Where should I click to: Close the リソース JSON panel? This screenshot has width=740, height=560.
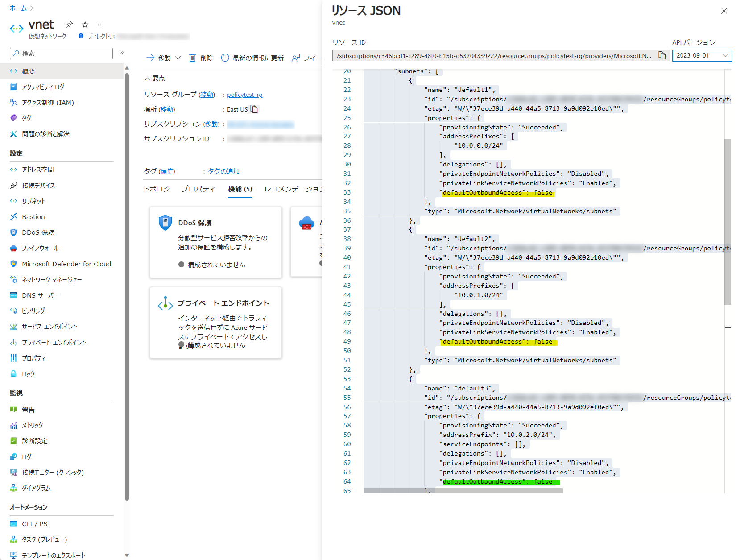point(724,11)
